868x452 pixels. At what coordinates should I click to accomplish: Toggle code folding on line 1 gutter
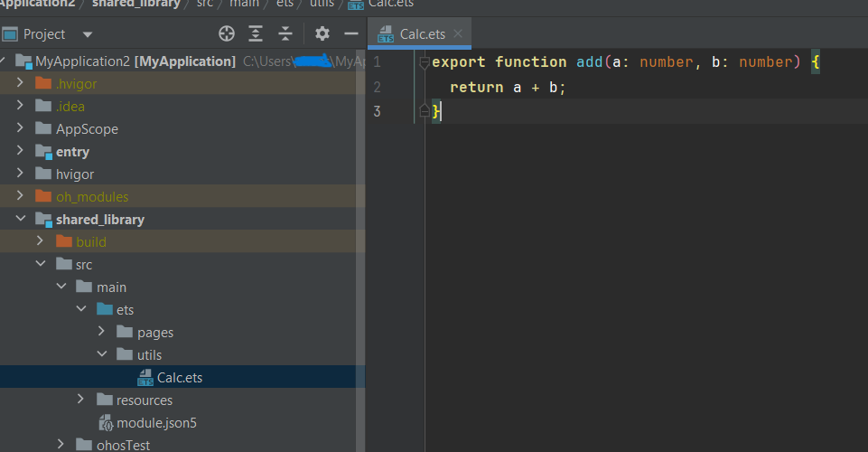(424, 62)
